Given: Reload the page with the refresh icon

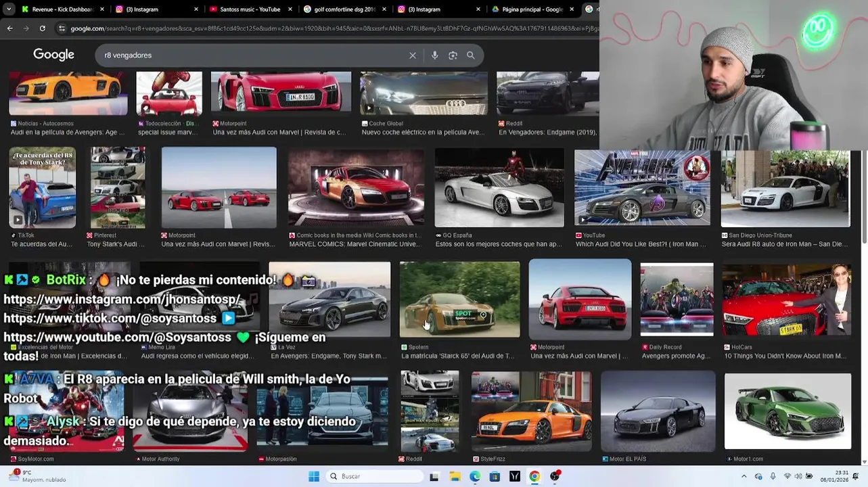Looking at the screenshot, I should click(x=42, y=28).
